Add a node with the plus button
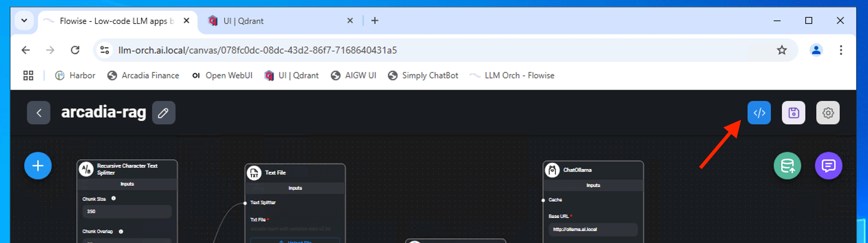The image size is (868, 243). (38, 166)
